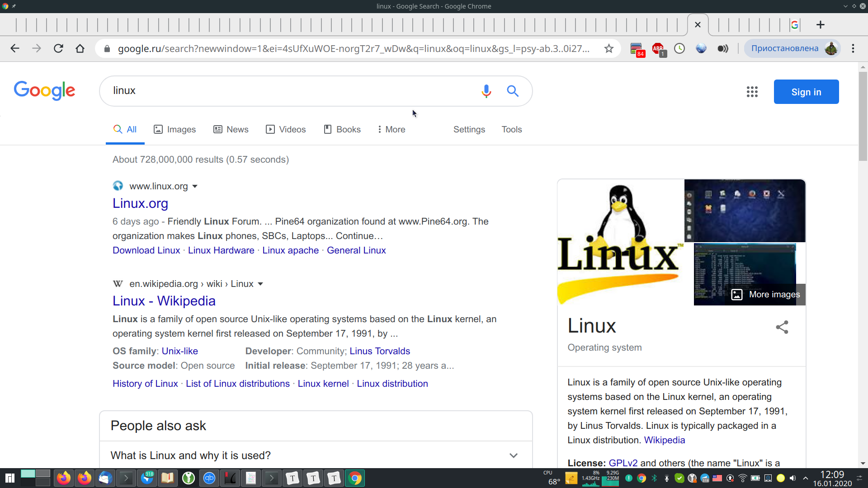Open the Linus Torvalds link
868x488 pixels.
pyautogui.click(x=380, y=351)
